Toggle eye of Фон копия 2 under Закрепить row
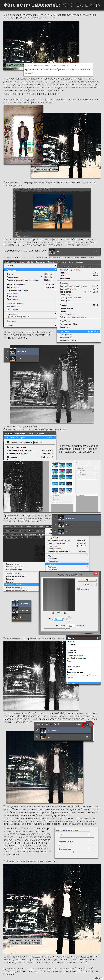Screen dimensions: 104x980 click(x=37, y=731)
